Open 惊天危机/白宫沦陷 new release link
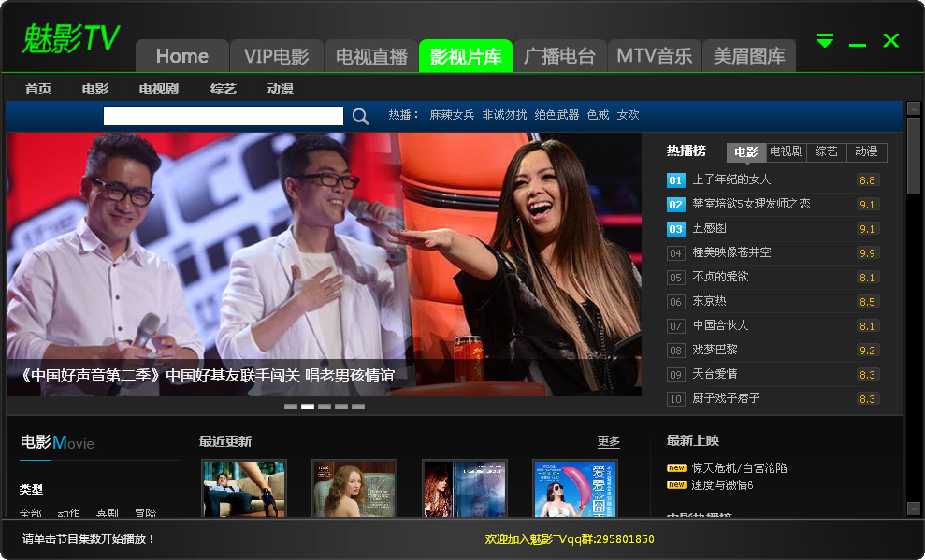The height and width of the screenshot is (560, 925). pyautogui.click(x=739, y=468)
